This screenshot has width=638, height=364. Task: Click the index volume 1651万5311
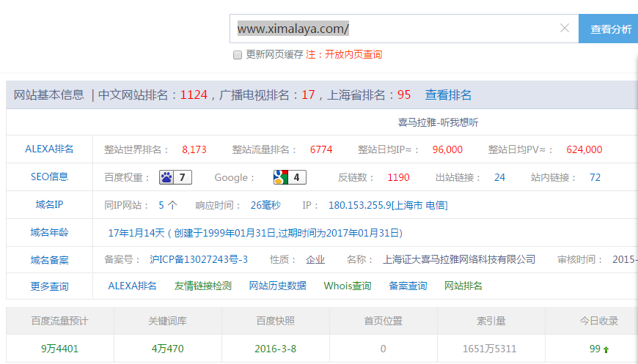click(489, 349)
